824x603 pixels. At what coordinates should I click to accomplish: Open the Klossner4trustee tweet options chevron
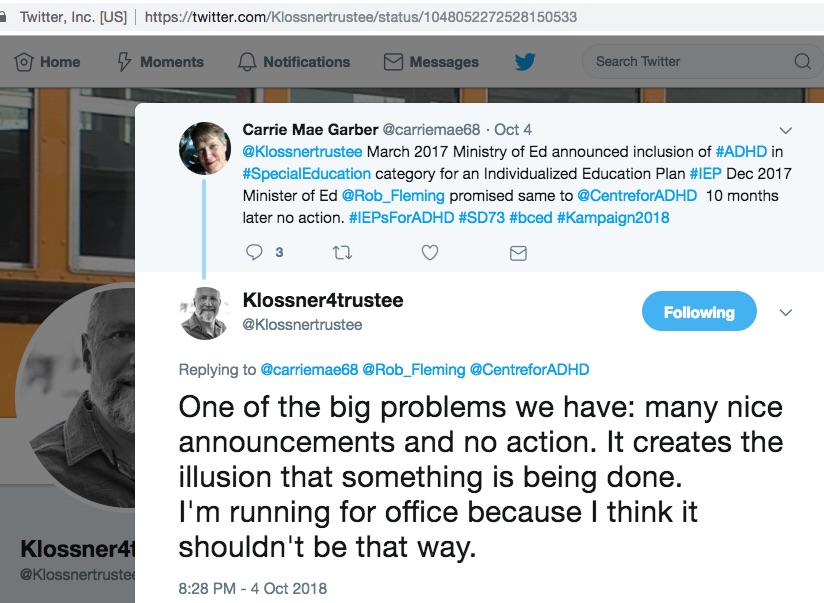(786, 312)
